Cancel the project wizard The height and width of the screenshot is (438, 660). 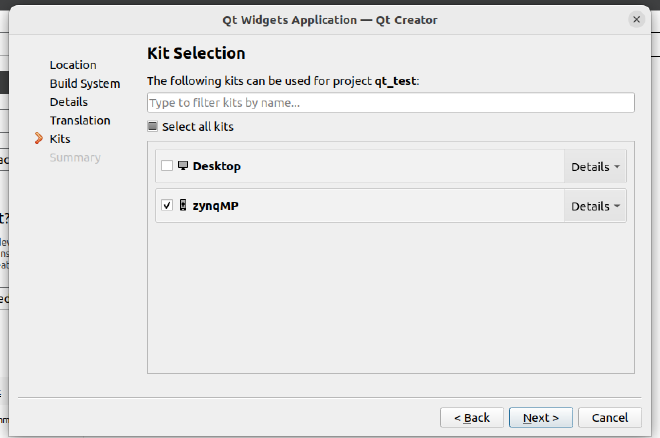[609, 417]
